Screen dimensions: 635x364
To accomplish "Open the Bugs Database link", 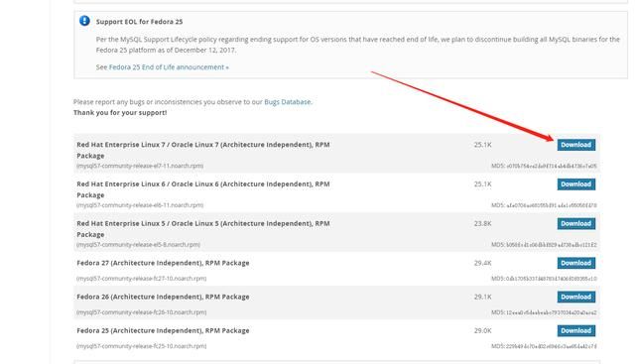I will (288, 102).
